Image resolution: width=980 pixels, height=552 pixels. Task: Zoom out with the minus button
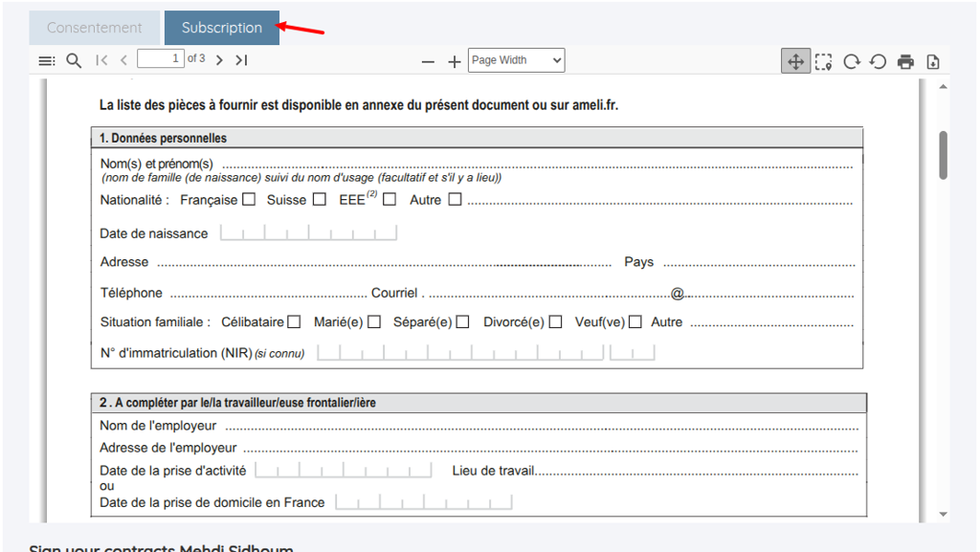click(428, 62)
